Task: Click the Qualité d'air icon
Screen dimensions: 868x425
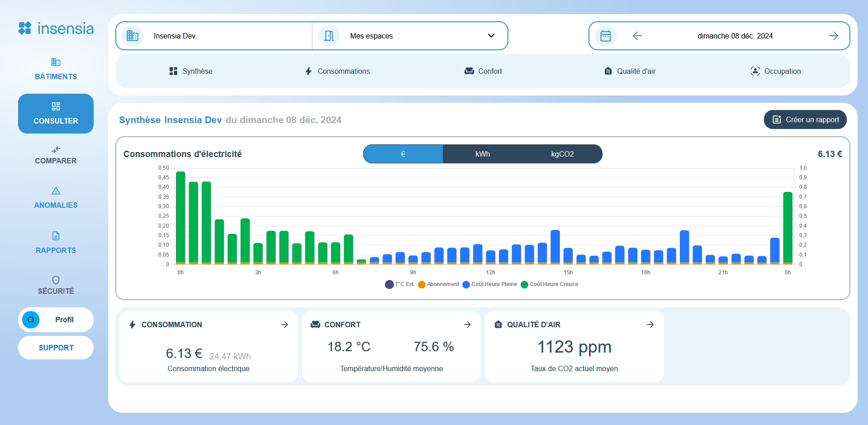Action: coord(608,71)
